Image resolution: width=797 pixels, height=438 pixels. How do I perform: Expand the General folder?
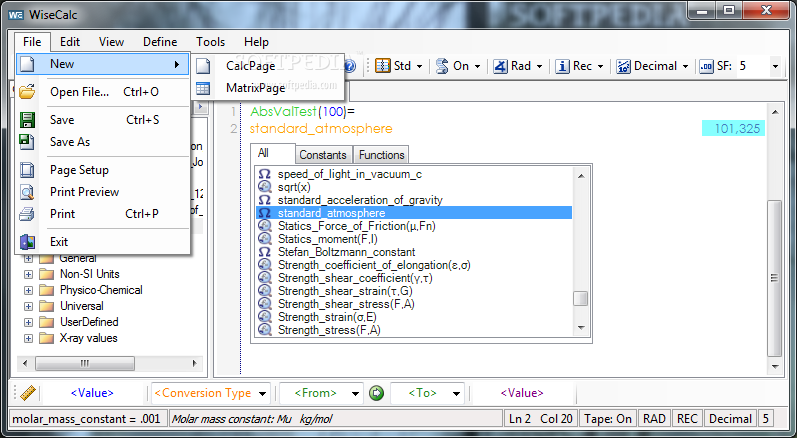point(28,259)
